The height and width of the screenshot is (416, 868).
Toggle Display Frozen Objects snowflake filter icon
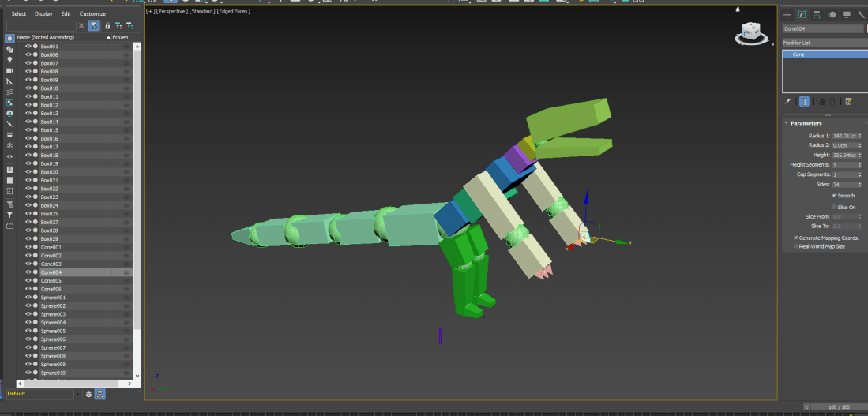pyautogui.click(x=9, y=145)
